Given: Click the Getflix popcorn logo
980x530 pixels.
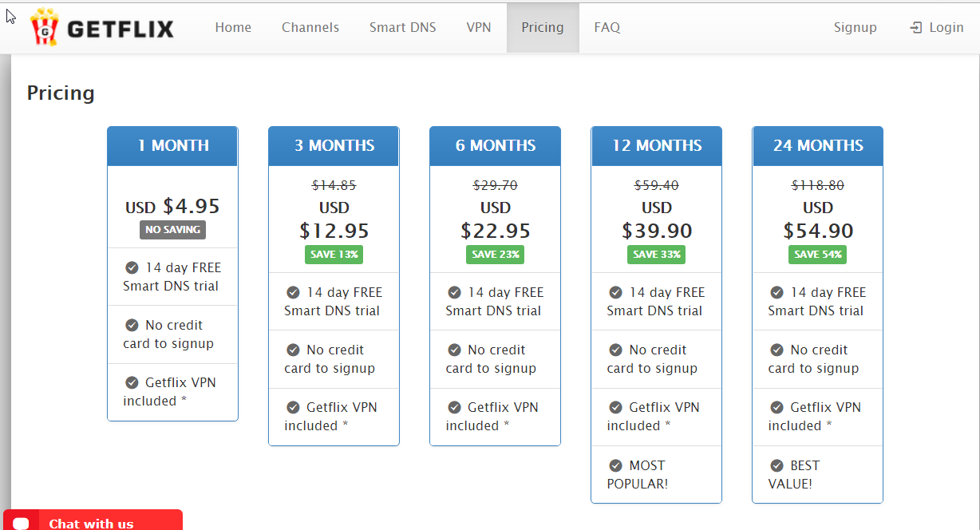Looking at the screenshot, I should [45, 27].
